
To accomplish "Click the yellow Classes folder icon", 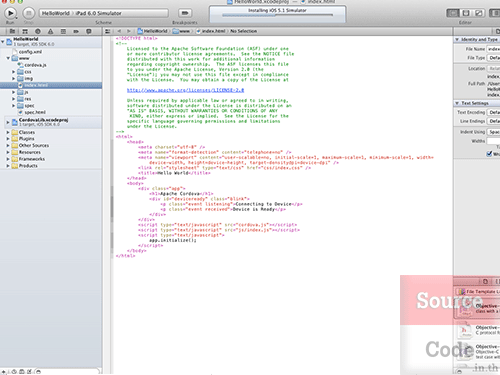I will tap(14, 132).
